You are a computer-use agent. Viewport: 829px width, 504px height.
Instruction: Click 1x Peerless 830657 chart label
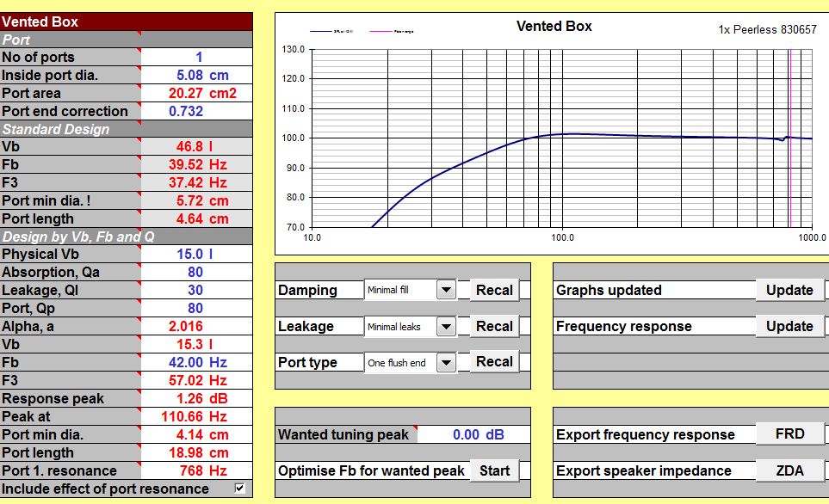pyautogui.click(x=767, y=29)
